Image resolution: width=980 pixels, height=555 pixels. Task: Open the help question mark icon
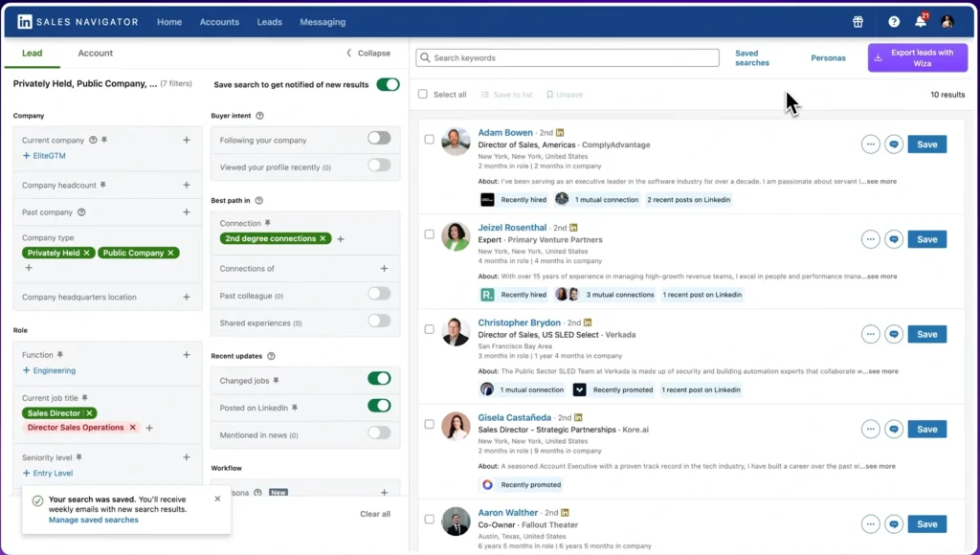coord(894,22)
